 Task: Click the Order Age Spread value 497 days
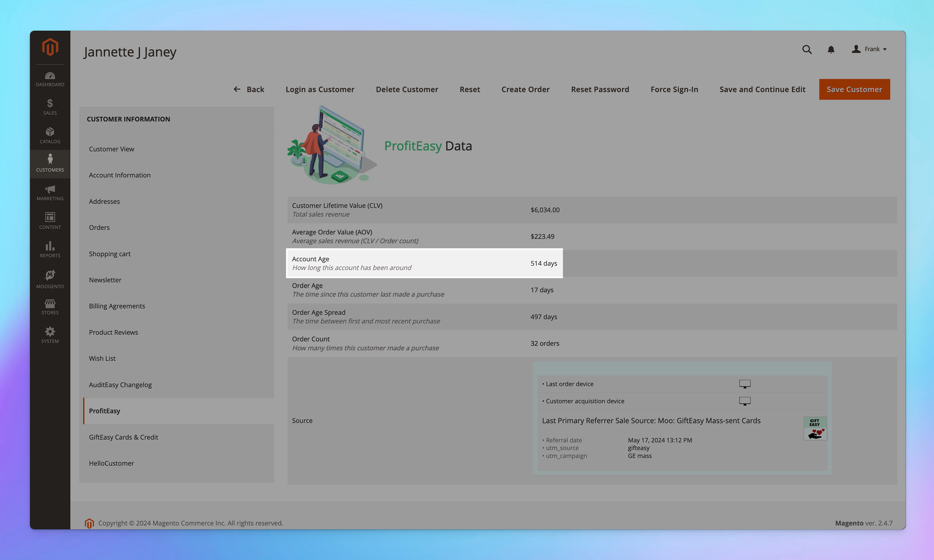coord(544,317)
